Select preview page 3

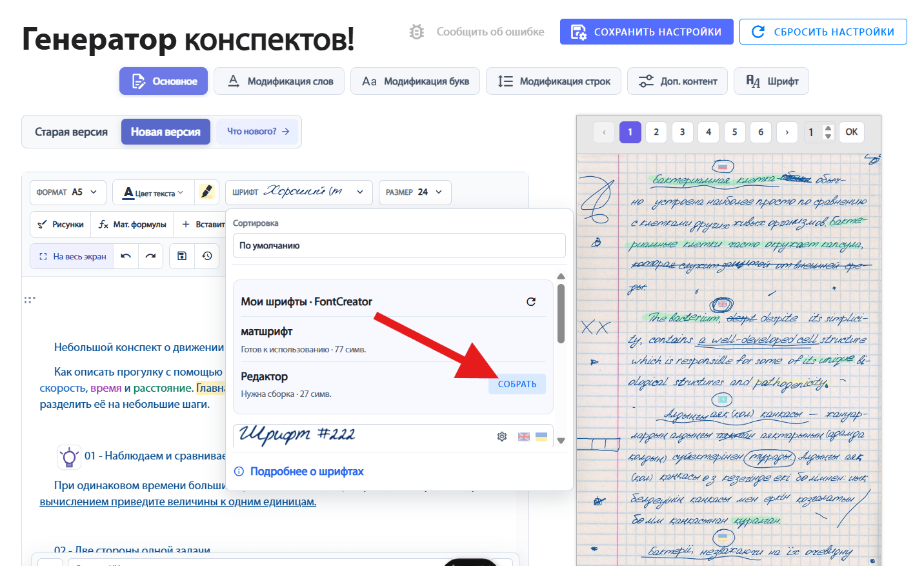pos(683,132)
